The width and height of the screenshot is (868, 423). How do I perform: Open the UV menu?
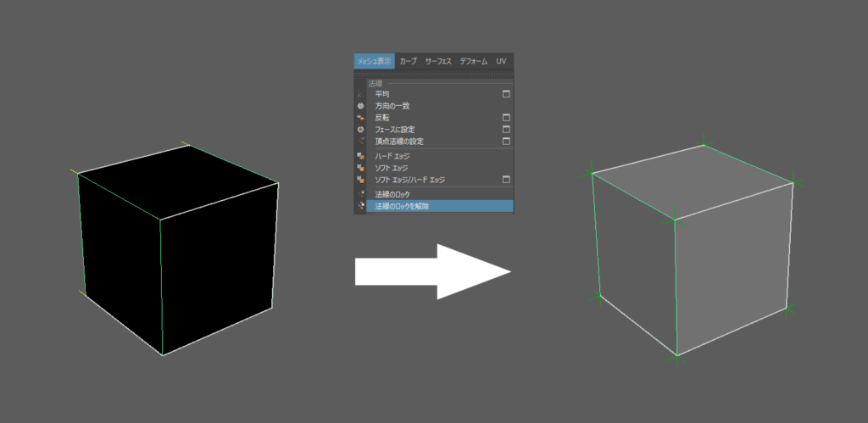(x=501, y=61)
